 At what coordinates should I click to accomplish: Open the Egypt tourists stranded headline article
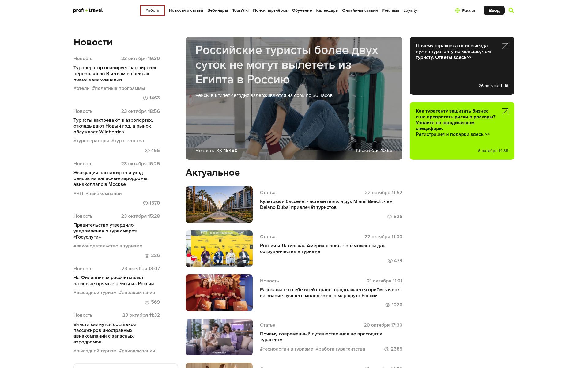[287, 65]
